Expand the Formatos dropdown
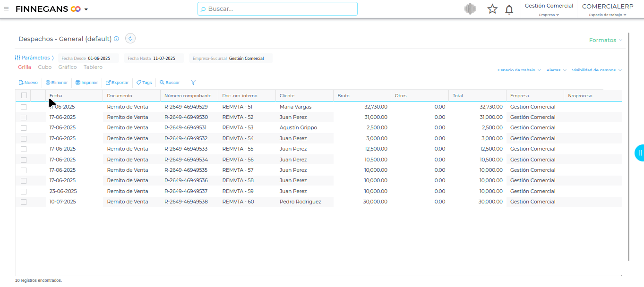The height and width of the screenshot is (287, 644). [x=605, y=40]
